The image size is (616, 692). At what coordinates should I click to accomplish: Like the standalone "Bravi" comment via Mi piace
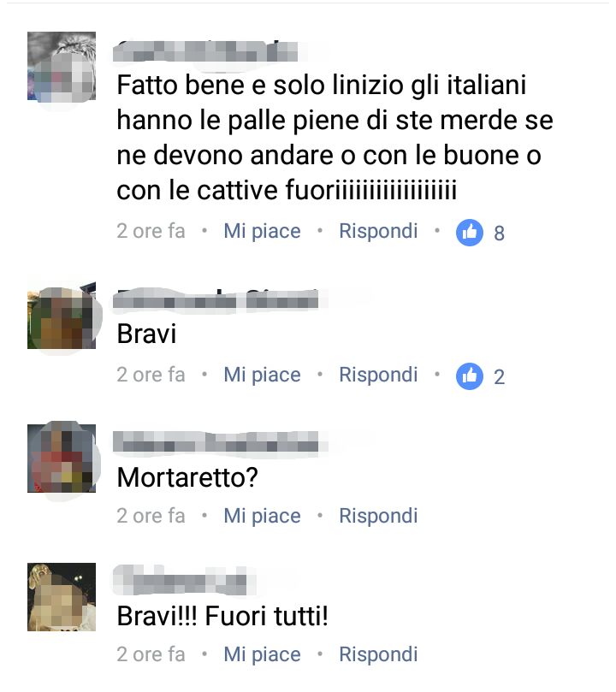[x=262, y=376]
